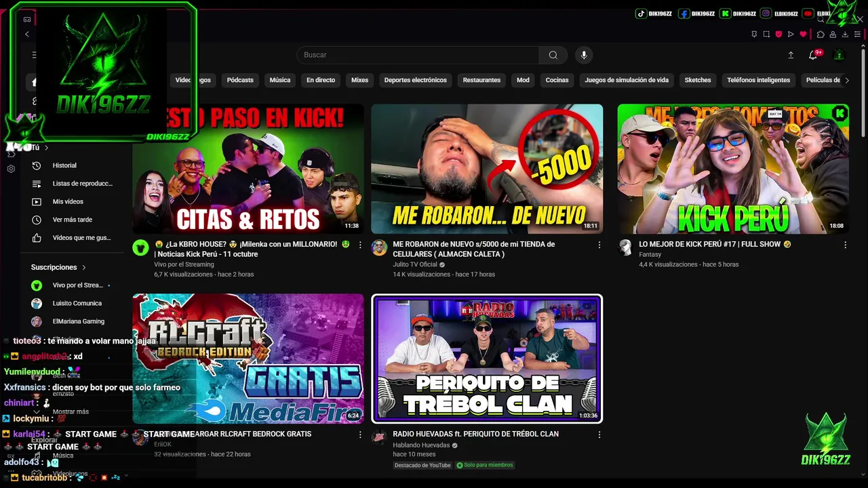The image size is (868, 488).
Task: Open Julito TV Oficial channel name
Action: coord(415,264)
